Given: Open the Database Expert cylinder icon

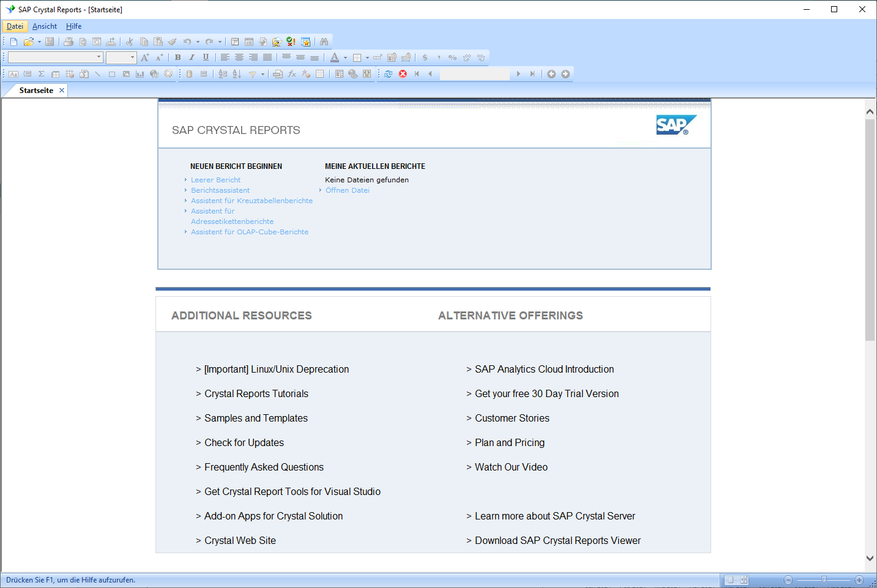Looking at the screenshot, I should [x=190, y=74].
